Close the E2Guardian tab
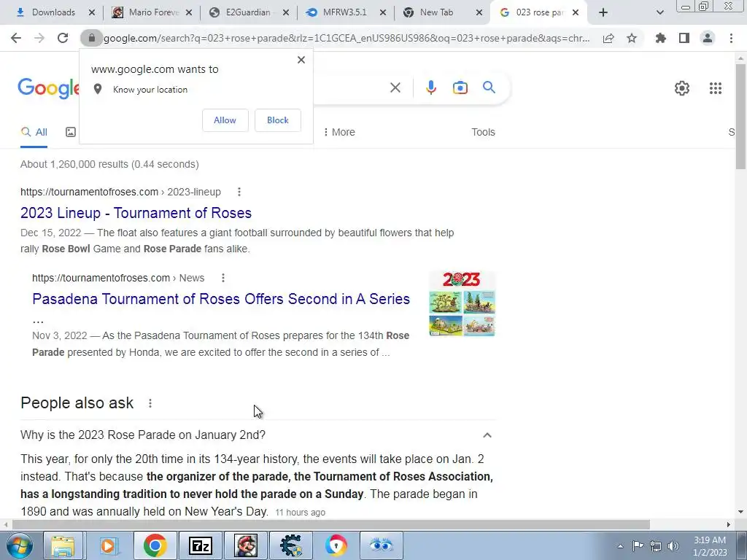 click(x=286, y=12)
